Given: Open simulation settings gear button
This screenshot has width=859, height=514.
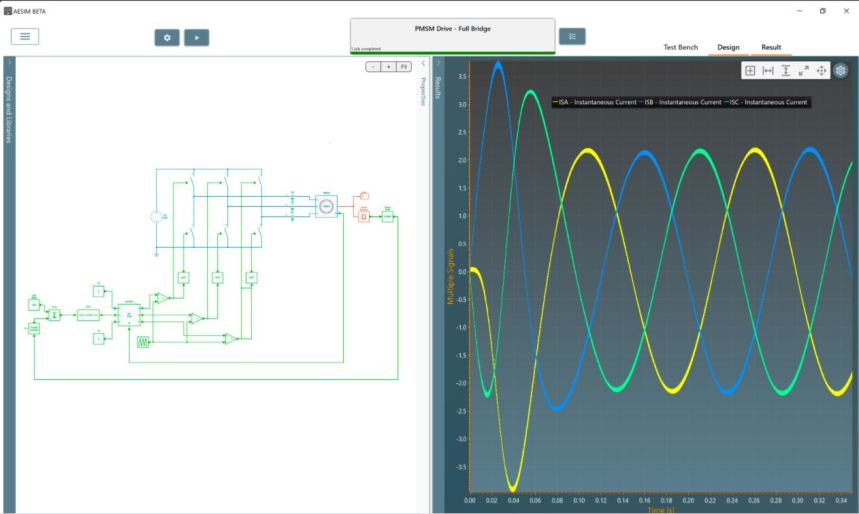Looking at the screenshot, I should coord(167,37).
